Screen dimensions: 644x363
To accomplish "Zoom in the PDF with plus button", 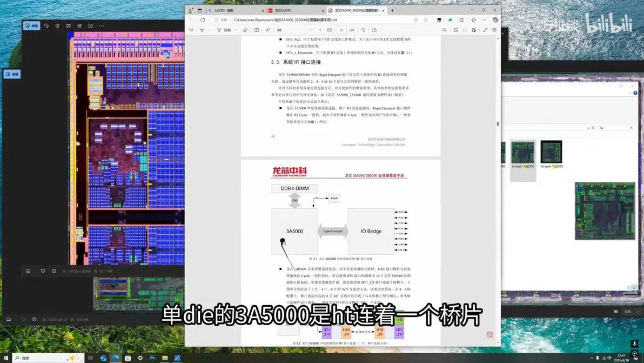I will (x=320, y=30).
